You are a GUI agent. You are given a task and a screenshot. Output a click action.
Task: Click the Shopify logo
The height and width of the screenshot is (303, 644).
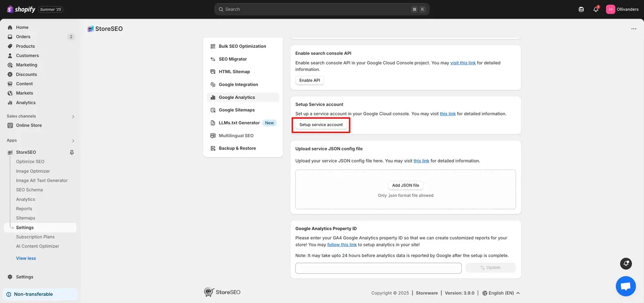pyautogui.click(x=21, y=9)
